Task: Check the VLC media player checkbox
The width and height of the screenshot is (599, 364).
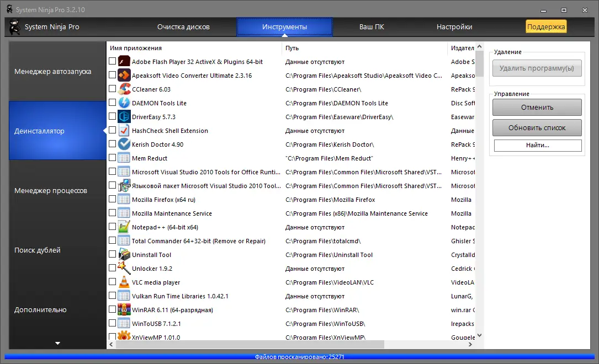Action: click(112, 282)
